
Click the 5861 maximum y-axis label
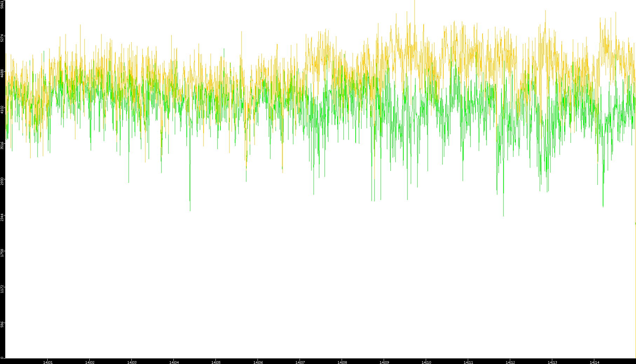pos(2,4)
